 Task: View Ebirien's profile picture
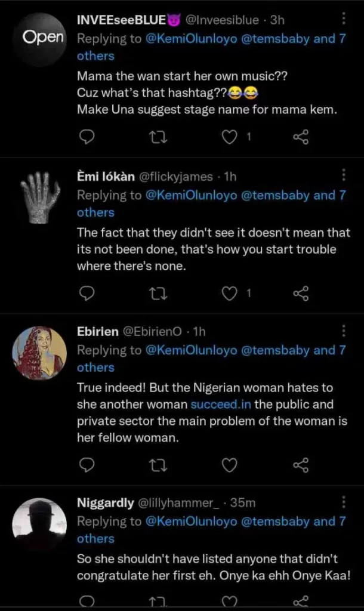pyautogui.click(x=39, y=353)
